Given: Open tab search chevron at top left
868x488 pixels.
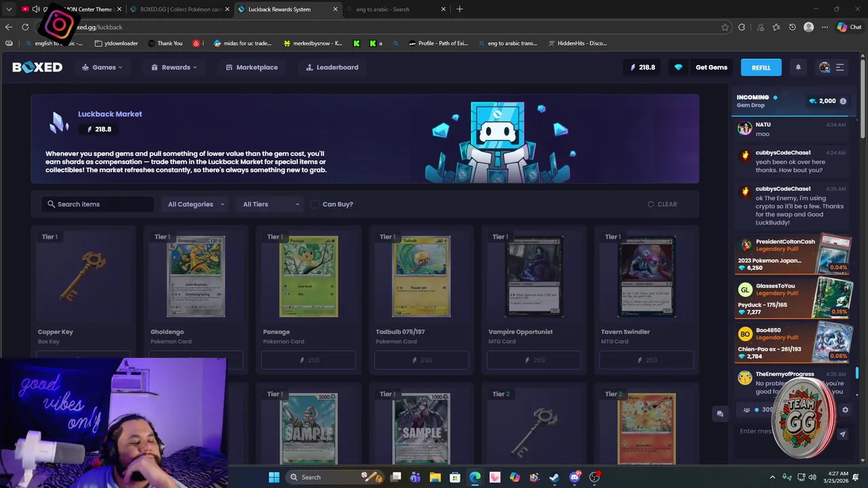Looking at the screenshot, I should (9, 9).
